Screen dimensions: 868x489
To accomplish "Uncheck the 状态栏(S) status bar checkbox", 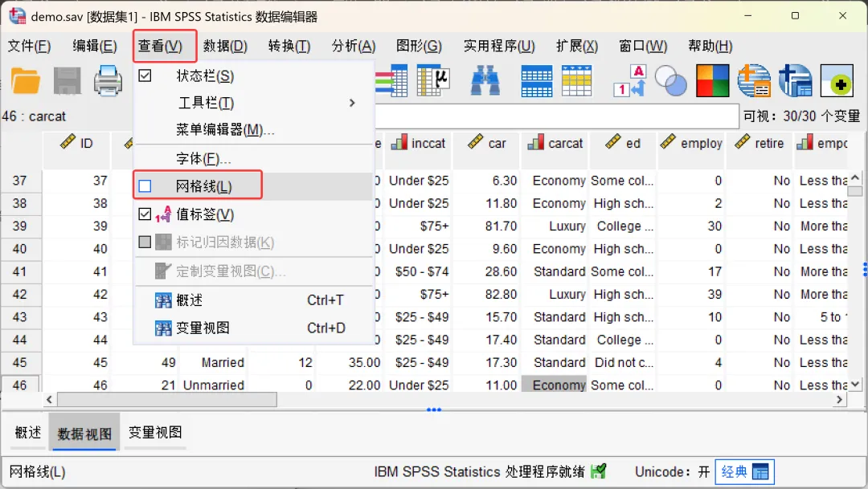I will 145,75.
